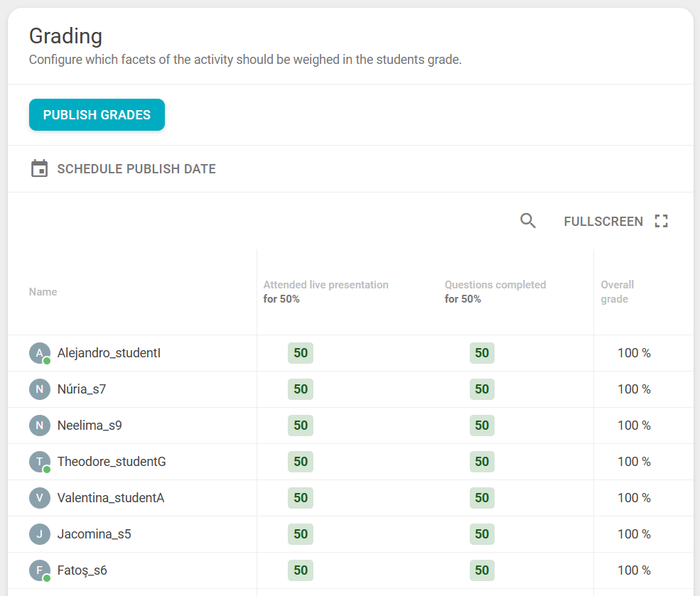This screenshot has width=700, height=596.
Task: Select student name Jacomina_s5
Action: [95, 533]
